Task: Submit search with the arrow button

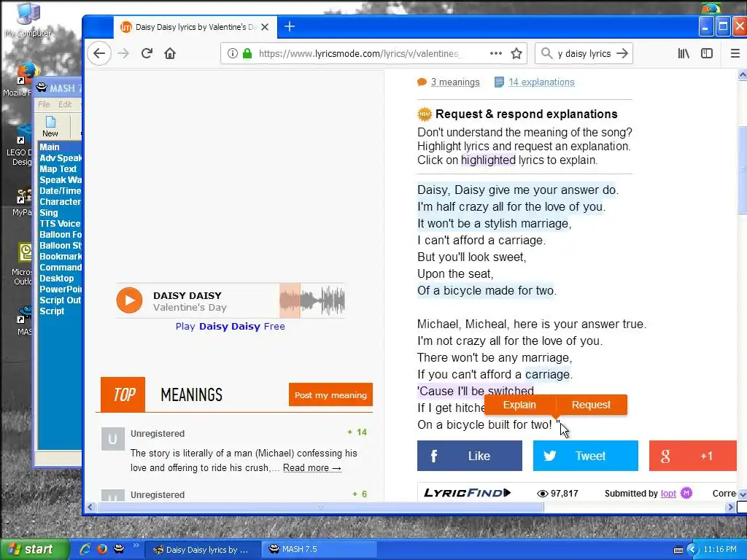Action: [x=622, y=53]
